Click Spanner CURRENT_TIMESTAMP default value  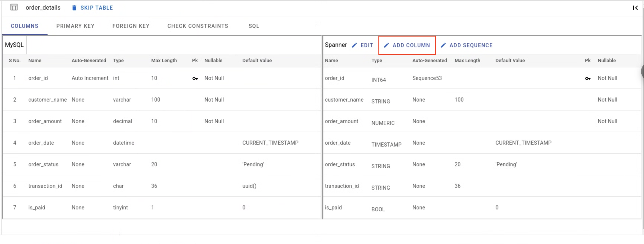tap(523, 143)
